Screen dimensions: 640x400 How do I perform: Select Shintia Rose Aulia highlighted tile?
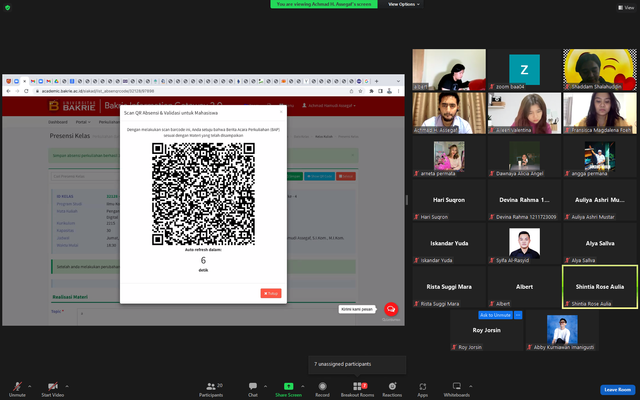click(x=600, y=287)
